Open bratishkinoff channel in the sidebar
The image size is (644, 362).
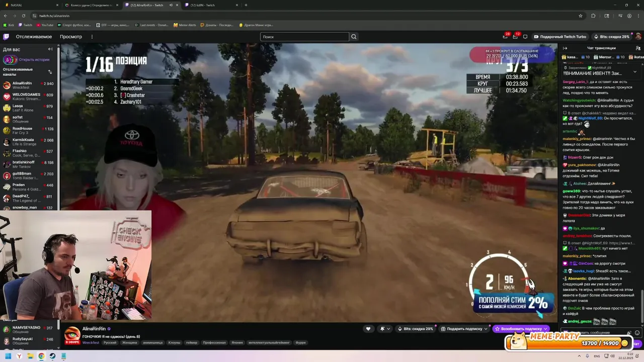29,164
